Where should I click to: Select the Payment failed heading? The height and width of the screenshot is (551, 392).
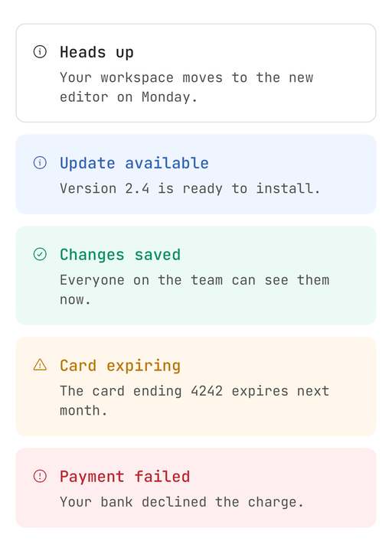click(125, 477)
